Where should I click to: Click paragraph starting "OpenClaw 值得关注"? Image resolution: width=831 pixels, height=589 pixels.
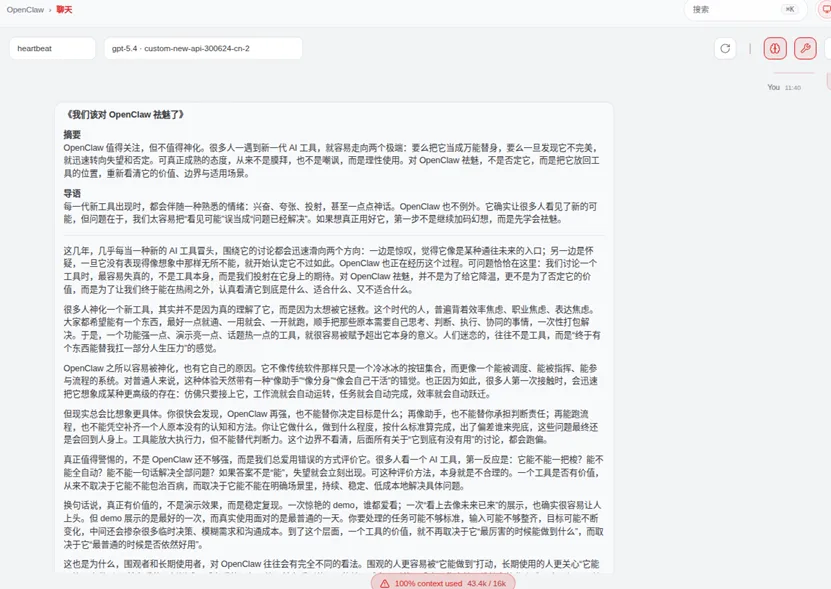click(332, 161)
